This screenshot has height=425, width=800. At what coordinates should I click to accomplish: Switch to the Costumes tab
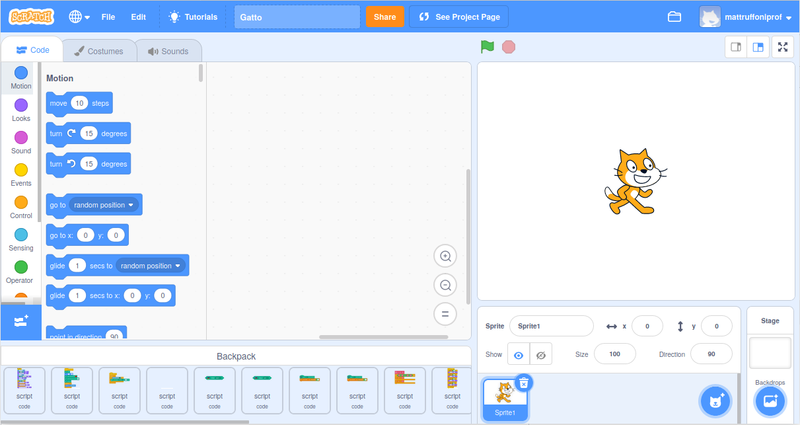click(x=98, y=51)
